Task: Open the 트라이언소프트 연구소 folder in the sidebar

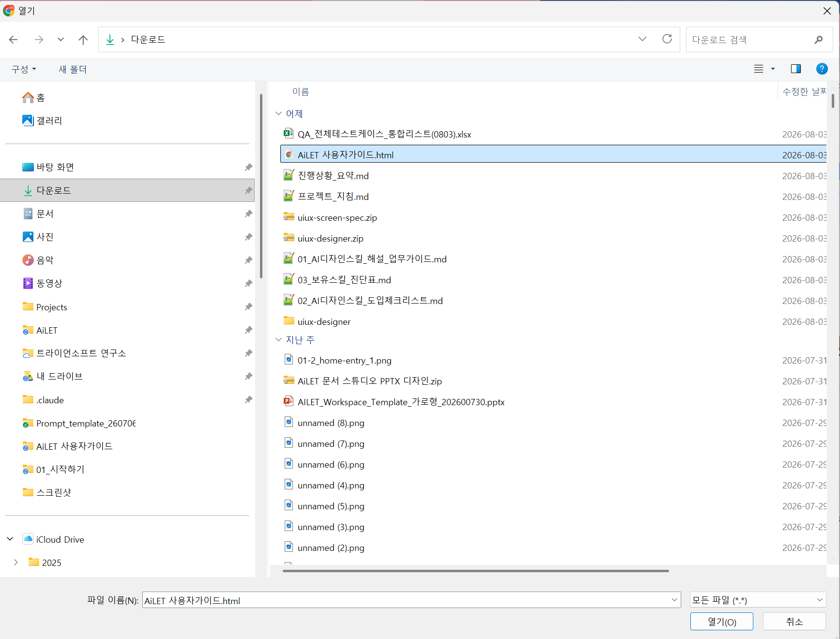Action: point(74,353)
